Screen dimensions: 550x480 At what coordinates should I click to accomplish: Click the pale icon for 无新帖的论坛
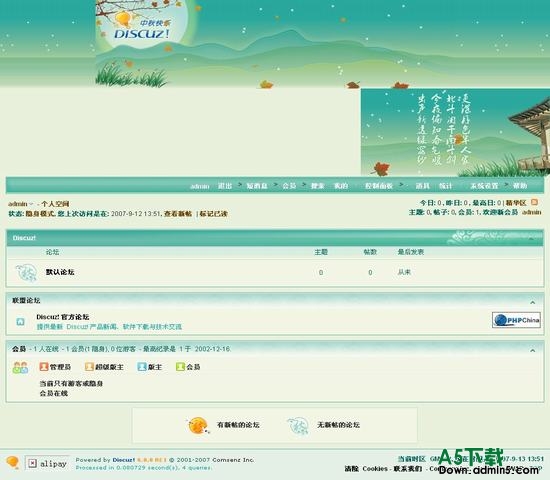298,425
